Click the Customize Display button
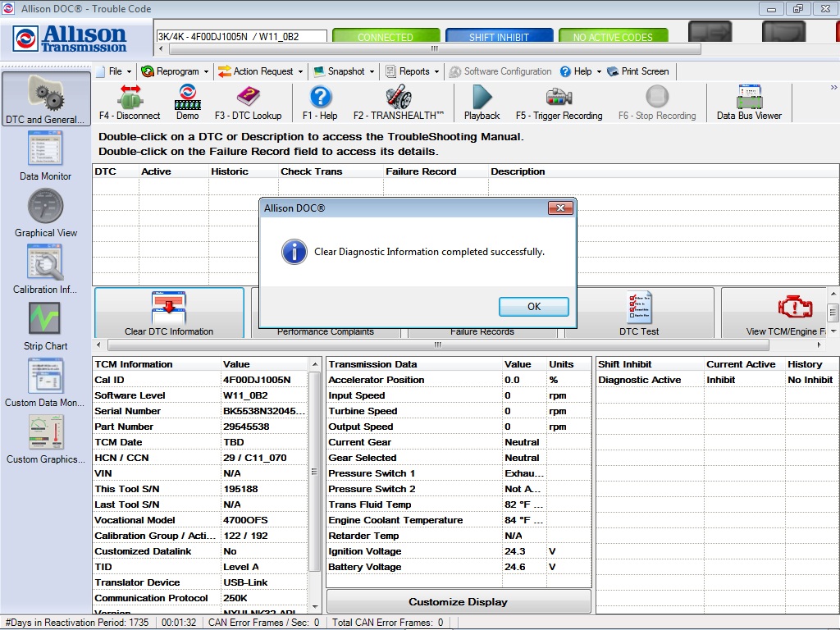840x630 pixels. click(459, 601)
